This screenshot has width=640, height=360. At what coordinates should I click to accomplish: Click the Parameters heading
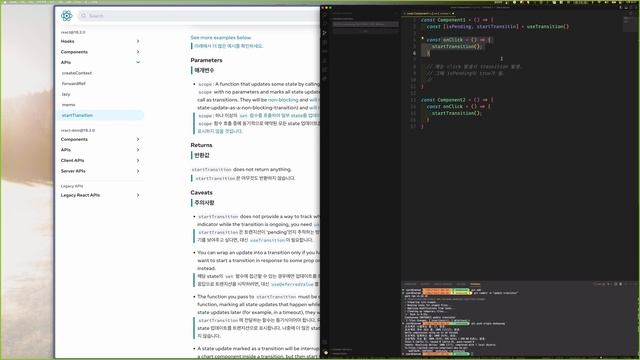(x=207, y=60)
